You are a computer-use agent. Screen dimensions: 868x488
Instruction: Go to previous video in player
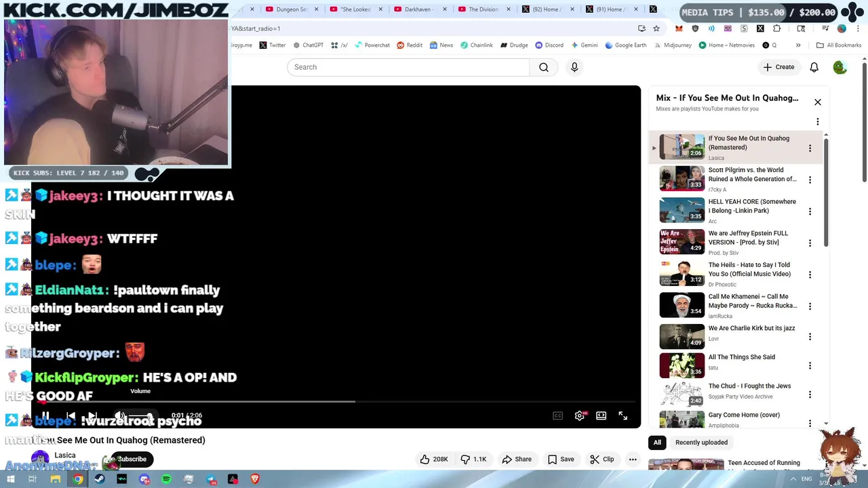click(71, 415)
